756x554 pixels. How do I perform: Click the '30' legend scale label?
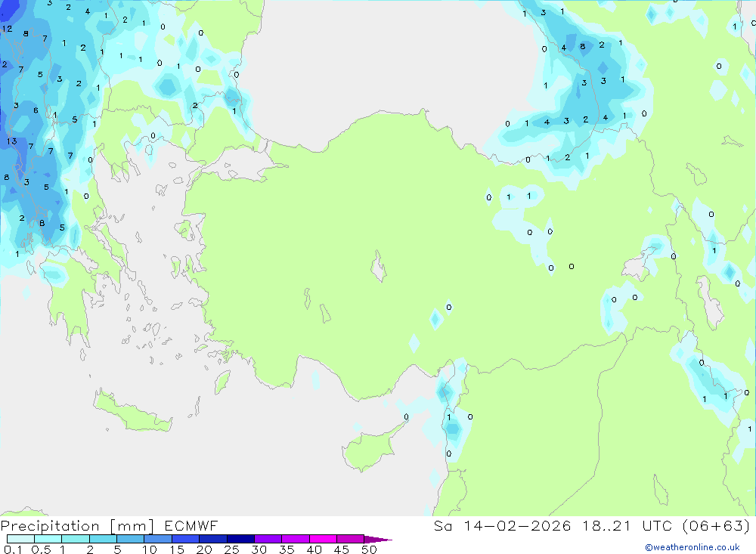(259, 549)
